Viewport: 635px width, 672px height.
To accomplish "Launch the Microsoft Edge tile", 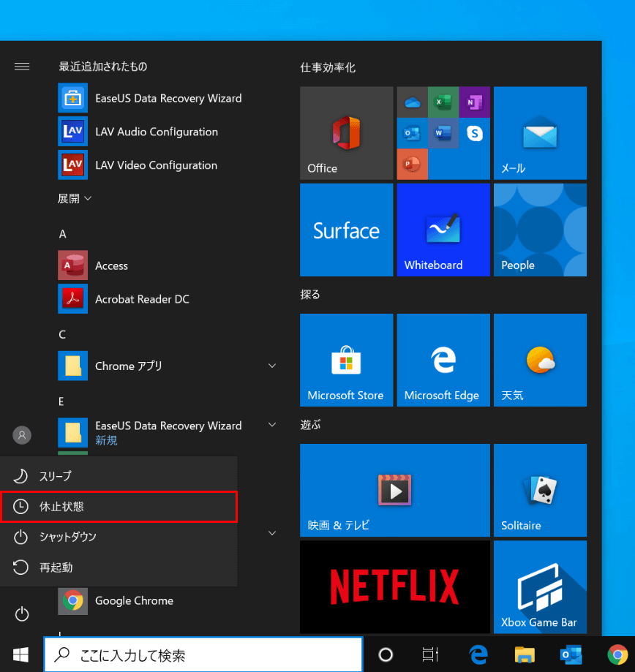I will [x=443, y=360].
